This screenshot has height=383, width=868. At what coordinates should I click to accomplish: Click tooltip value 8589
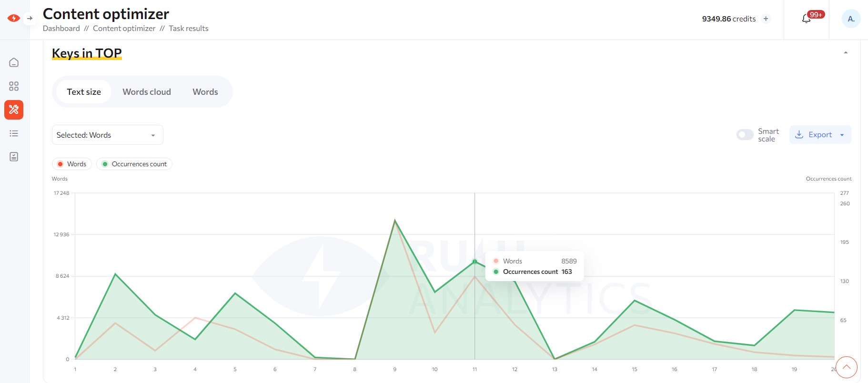569,261
